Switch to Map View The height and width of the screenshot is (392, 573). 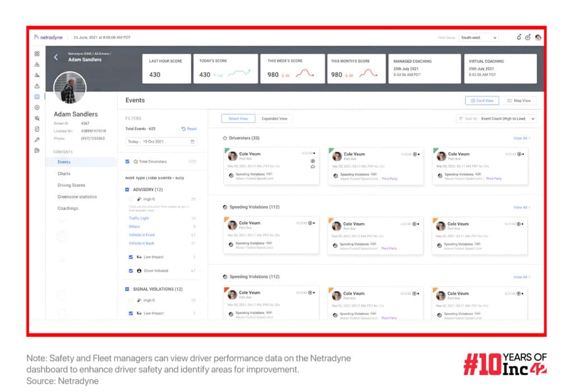coord(518,101)
